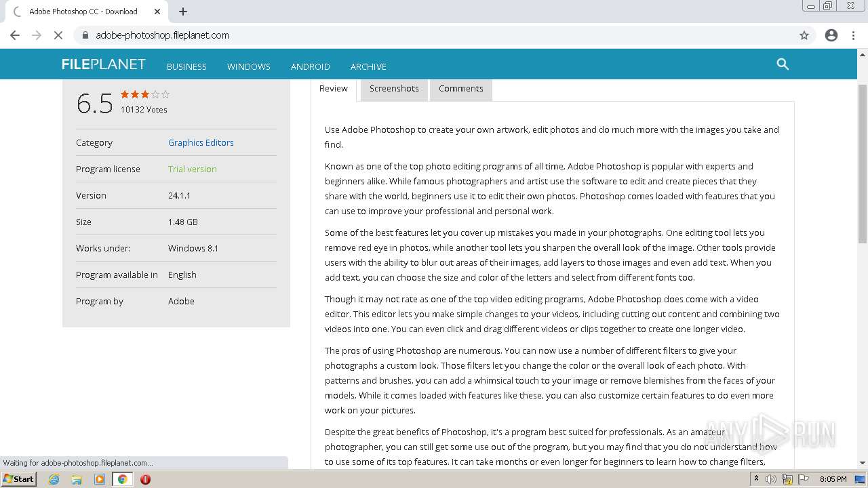This screenshot has height=488, width=868.
Task: Click the red Opera taskbar icon
Action: 145,479
